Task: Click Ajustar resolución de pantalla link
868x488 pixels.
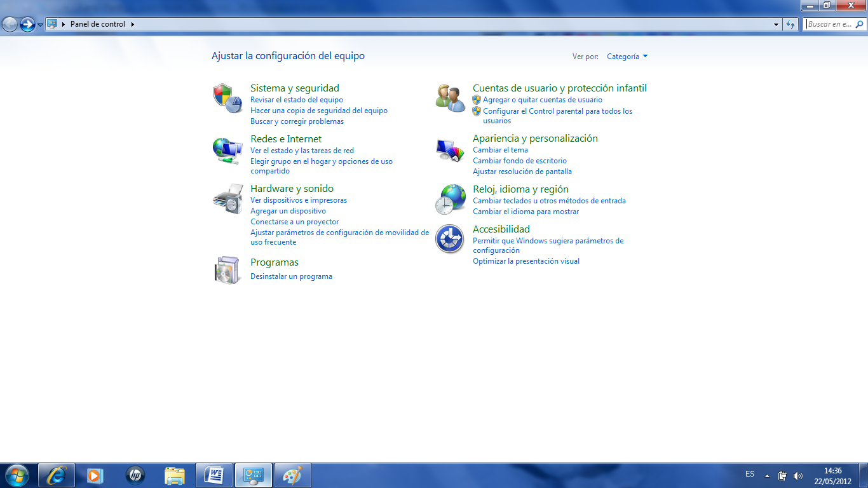Action: coord(522,172)
